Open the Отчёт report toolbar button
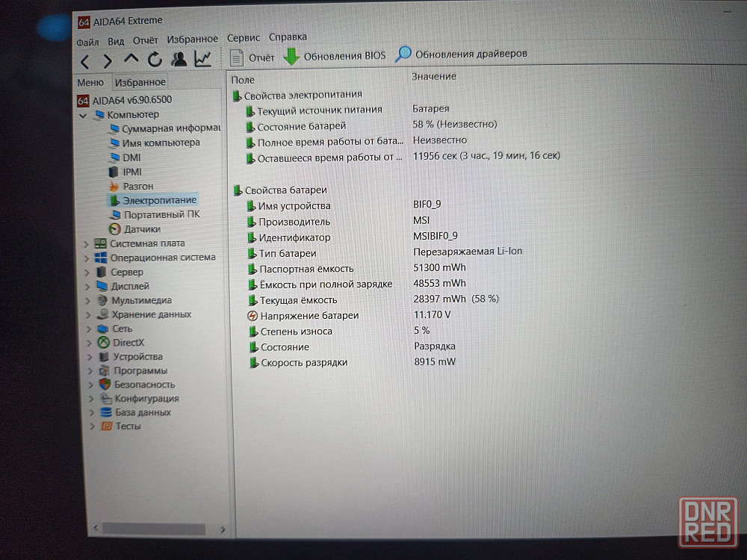747x560 pixels. [x=252, y=57]
